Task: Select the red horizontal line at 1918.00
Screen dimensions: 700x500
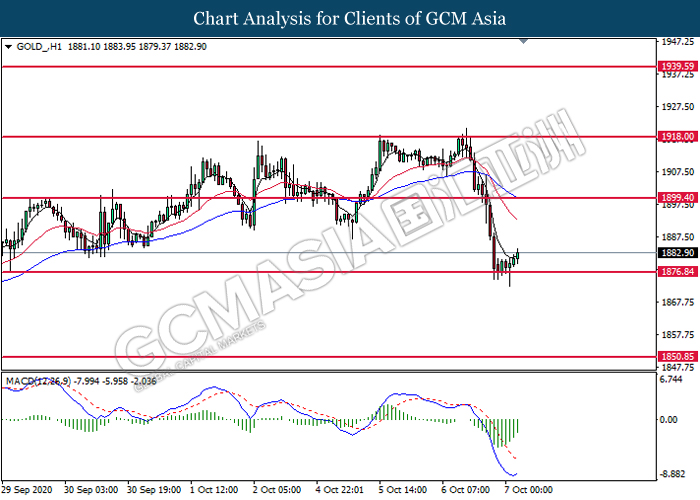Action: tap(329, 137)
